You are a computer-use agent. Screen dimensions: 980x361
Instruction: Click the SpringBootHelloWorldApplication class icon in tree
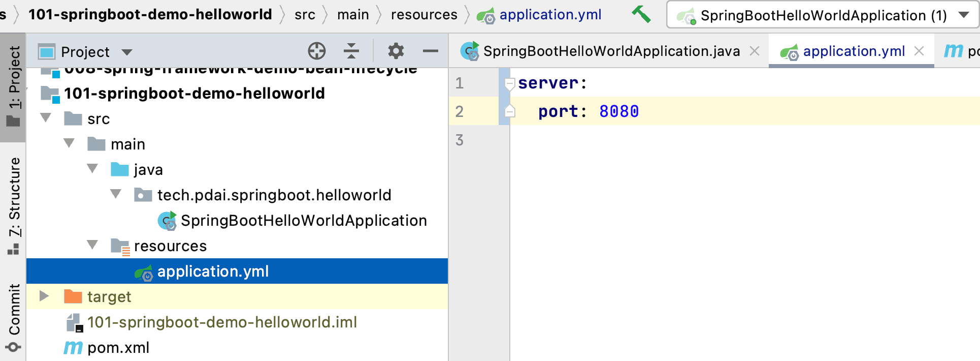[167, 221]
